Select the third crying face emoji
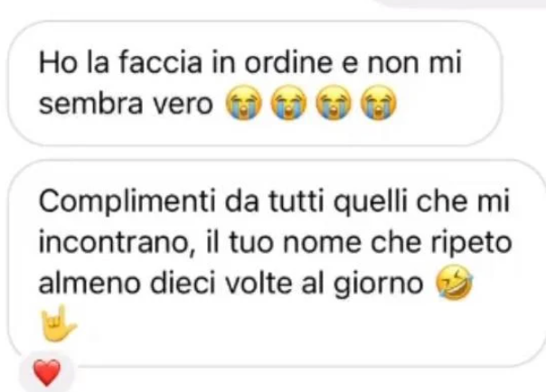 (x=334, y=102)
